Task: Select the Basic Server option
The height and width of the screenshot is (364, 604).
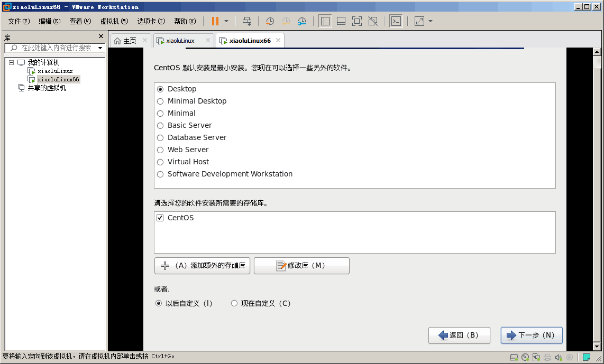Action: (x=160, y=125)
